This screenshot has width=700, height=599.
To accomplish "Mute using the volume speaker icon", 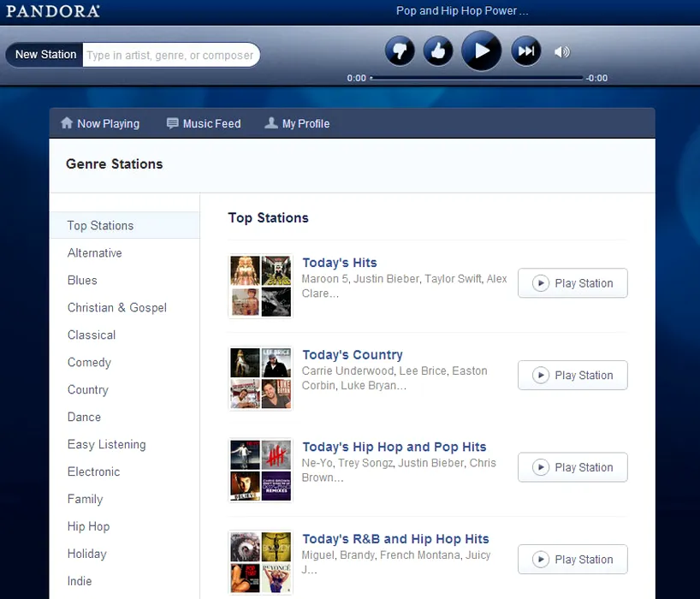I will pos(561,52).
